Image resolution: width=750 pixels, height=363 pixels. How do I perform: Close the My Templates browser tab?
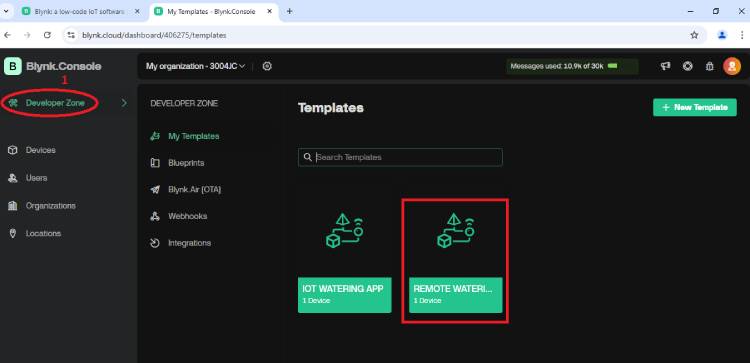click(x=269, y=11)
